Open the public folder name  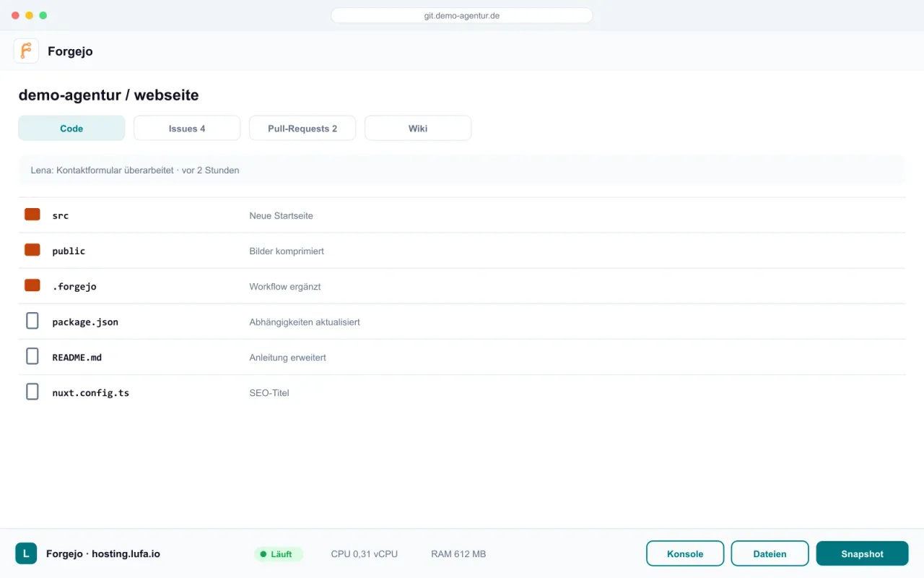[x=69, y=251]
